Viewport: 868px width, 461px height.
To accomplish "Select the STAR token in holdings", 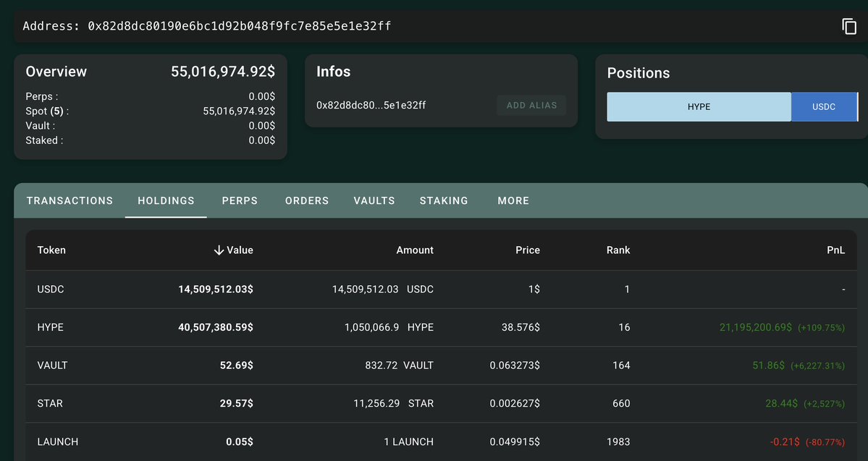I will [50, 403].
